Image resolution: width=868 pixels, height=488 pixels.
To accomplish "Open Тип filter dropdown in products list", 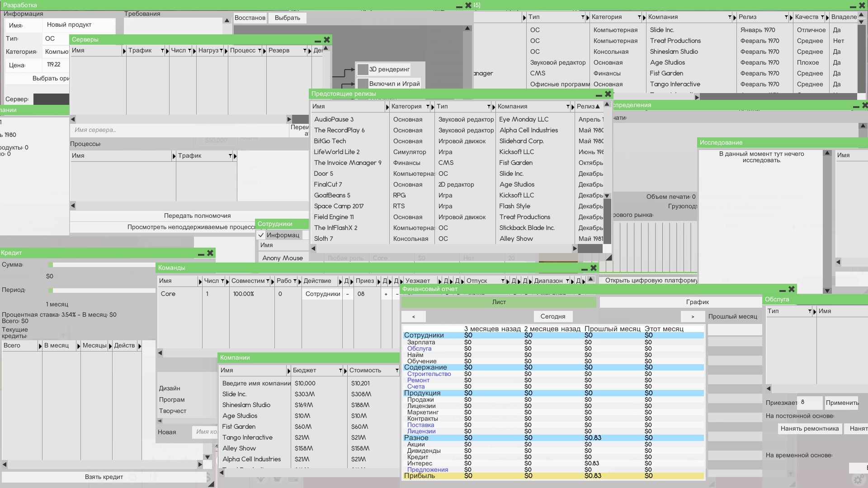I will [583, 17].
